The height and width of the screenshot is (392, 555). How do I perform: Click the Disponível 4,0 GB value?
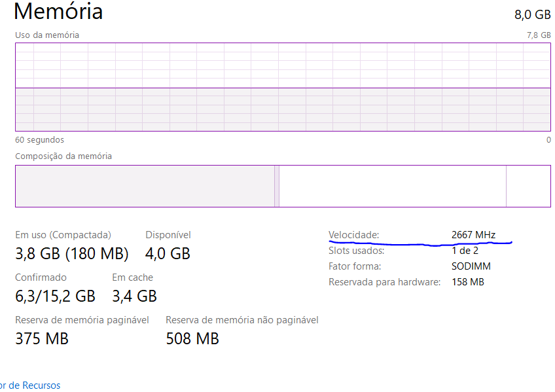point(168,254)
